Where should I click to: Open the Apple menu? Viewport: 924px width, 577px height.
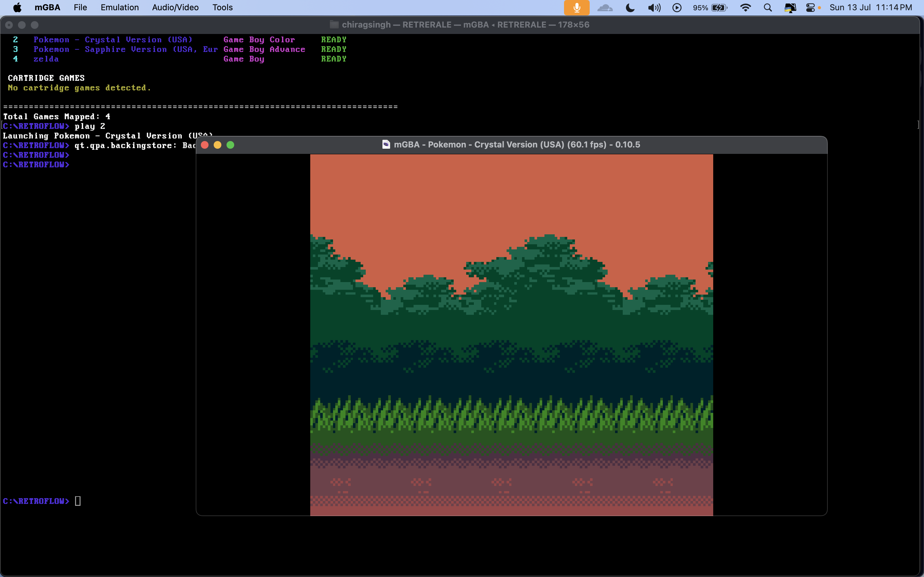pyautogui.click(x=17, y=8)
